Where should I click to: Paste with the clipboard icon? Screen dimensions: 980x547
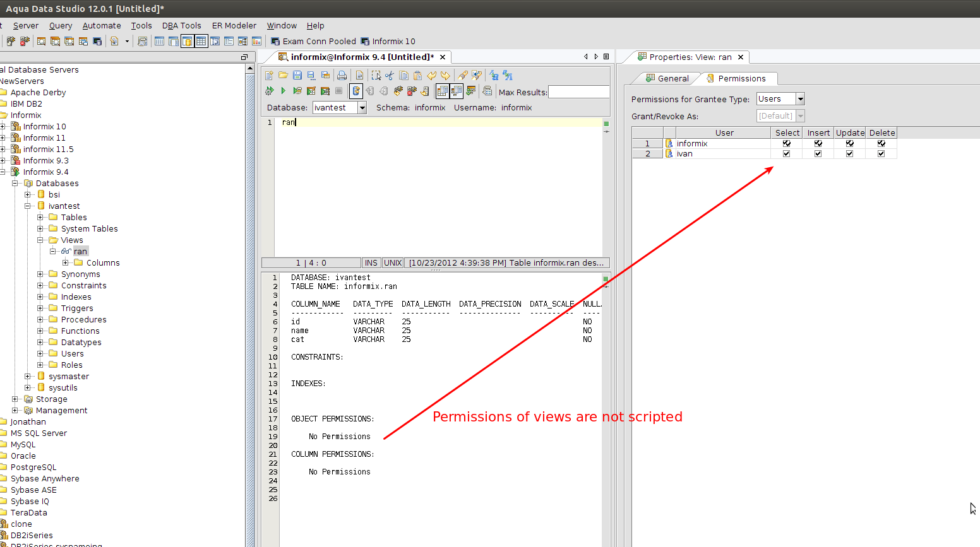click(x=417, y=75)
